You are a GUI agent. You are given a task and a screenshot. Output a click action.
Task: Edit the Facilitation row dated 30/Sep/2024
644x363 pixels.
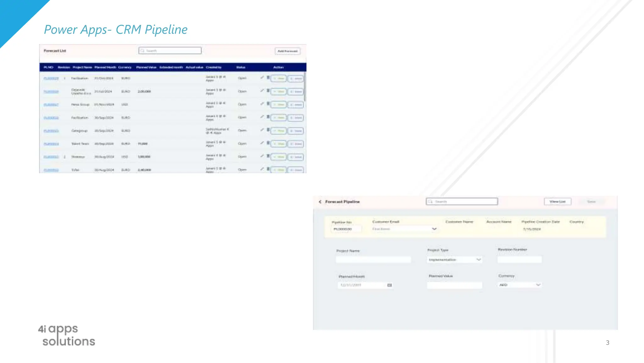(262, 117)
